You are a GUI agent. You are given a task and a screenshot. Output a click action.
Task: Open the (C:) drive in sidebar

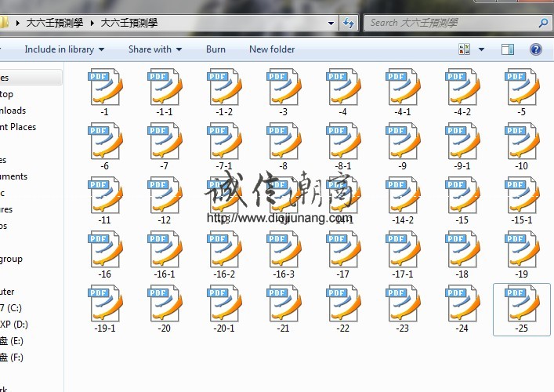pos(11,308)
